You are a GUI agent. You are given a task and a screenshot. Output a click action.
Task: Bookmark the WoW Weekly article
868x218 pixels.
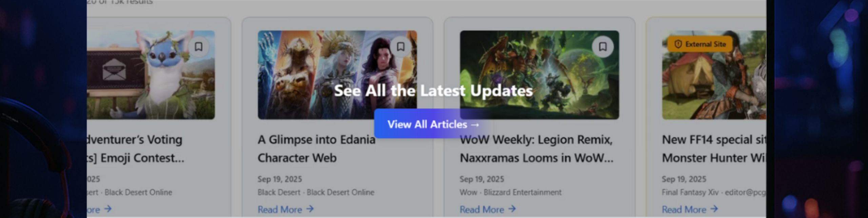pyautogui.click(x=603, y=46)
